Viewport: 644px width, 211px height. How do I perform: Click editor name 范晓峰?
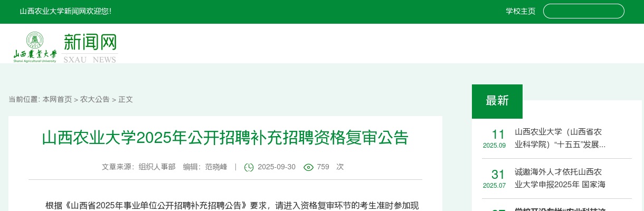216,167
